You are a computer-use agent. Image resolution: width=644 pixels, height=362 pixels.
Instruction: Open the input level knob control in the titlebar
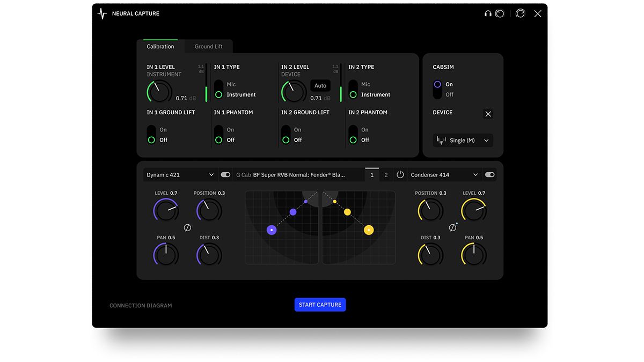pos(500,13)
